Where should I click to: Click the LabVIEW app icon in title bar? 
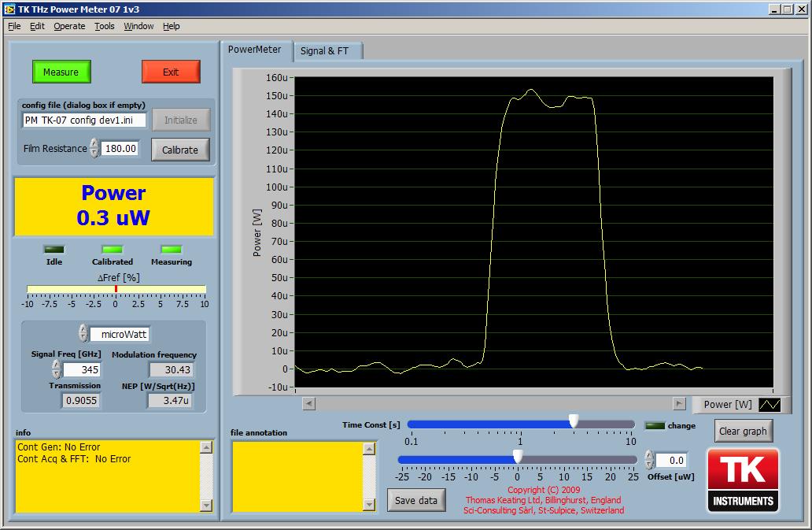(9, 9)
